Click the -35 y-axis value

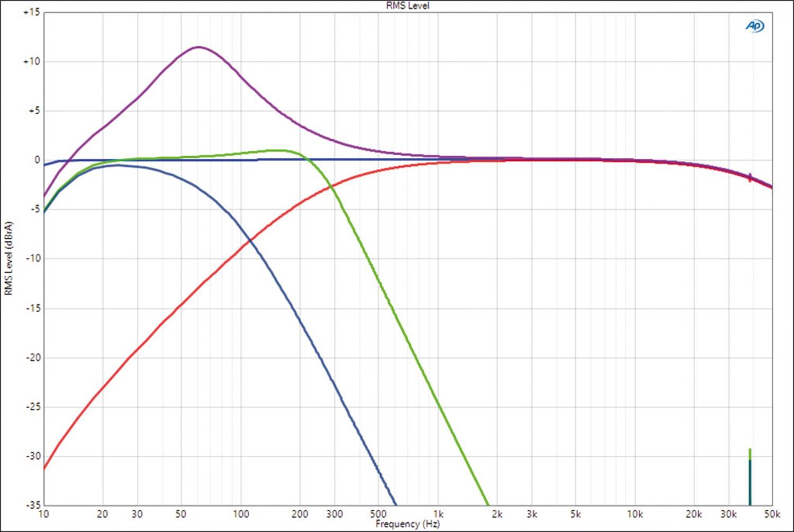click(x=32, y=505)
